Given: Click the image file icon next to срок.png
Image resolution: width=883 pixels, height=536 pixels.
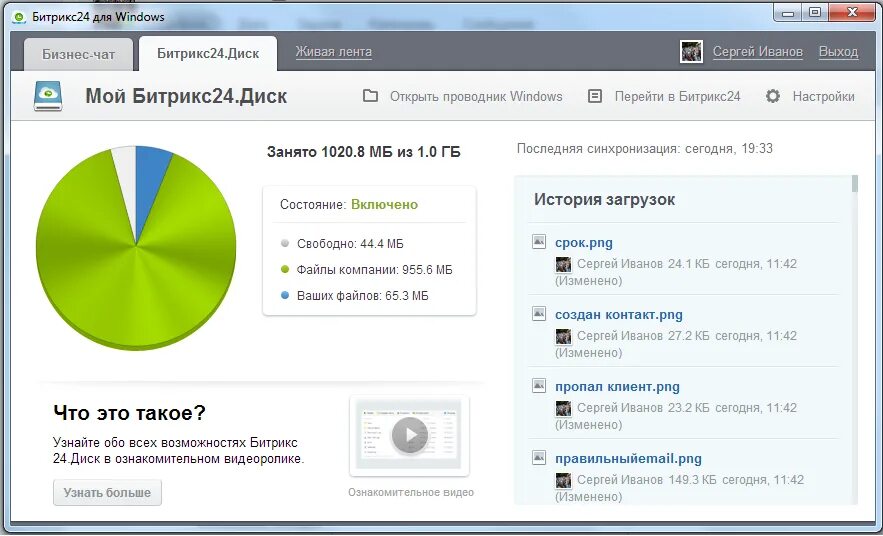Looking at the screenshot, I should (539, 242).
